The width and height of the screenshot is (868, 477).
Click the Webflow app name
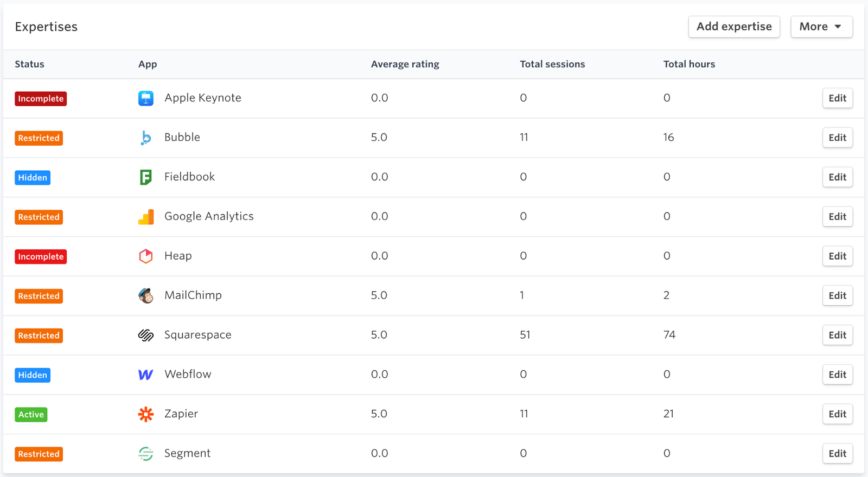pyautogui.click(x=188, y=374)
